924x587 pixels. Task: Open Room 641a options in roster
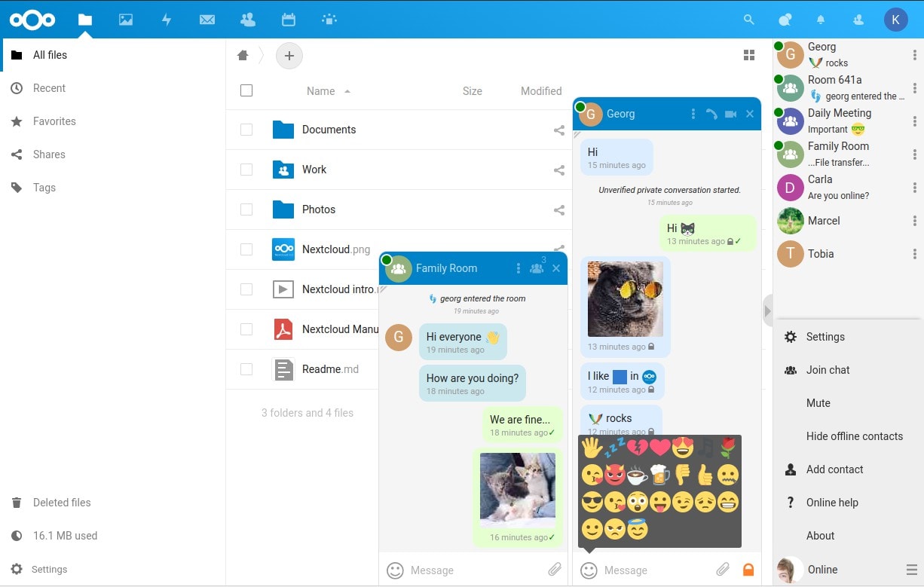tap(914, 87)
